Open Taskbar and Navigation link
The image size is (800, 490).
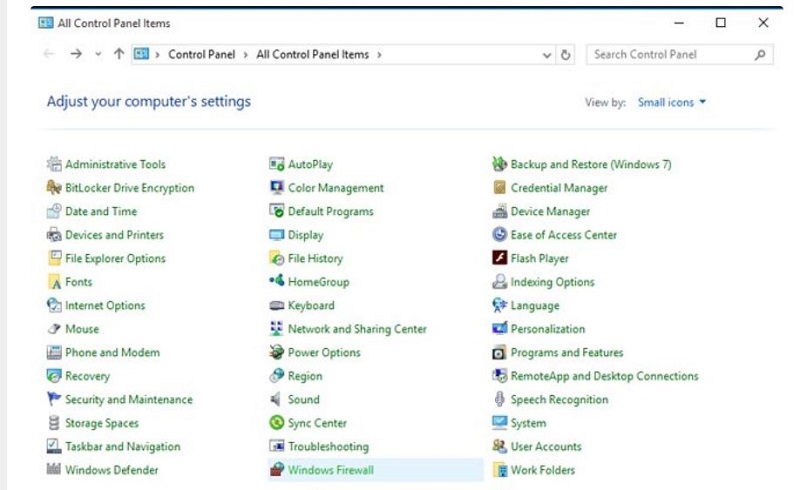tap(122, 446)
